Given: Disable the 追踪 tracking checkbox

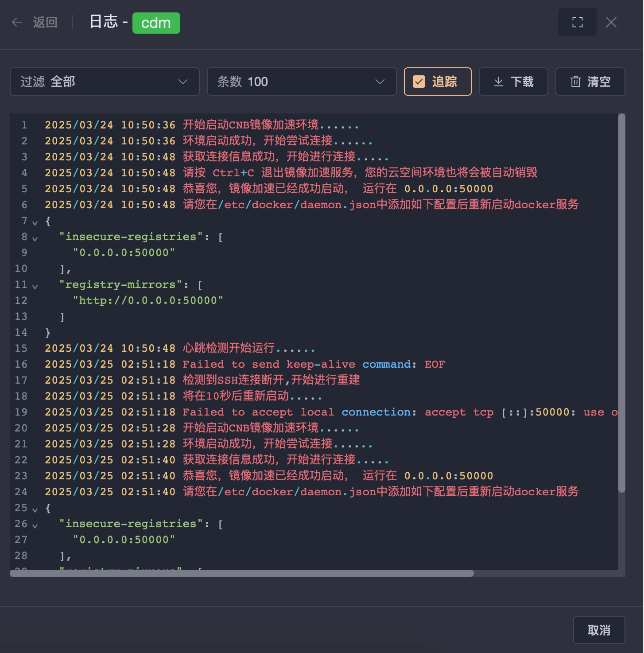Looking at the screenshot, I should [437, 82].
